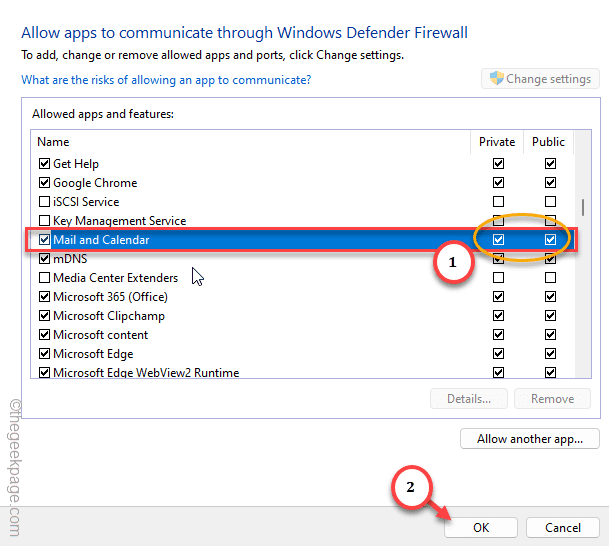
Task: Click the Change settings shield button
Action: (x=540, y=79)
